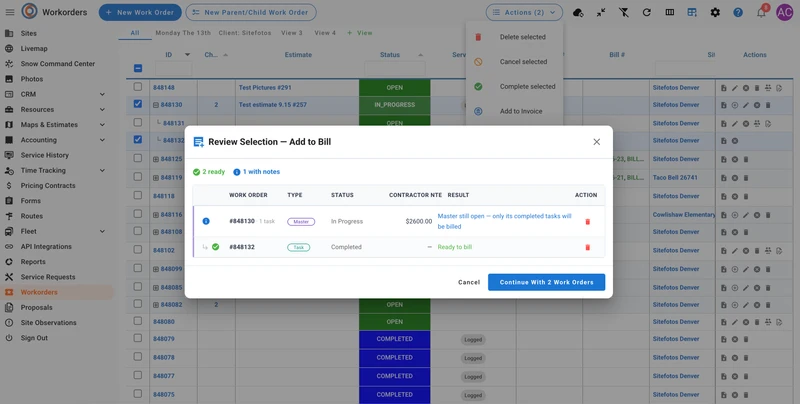Click the ID column filter field
This screenshot has width=800, height=404.
(173, 68)
